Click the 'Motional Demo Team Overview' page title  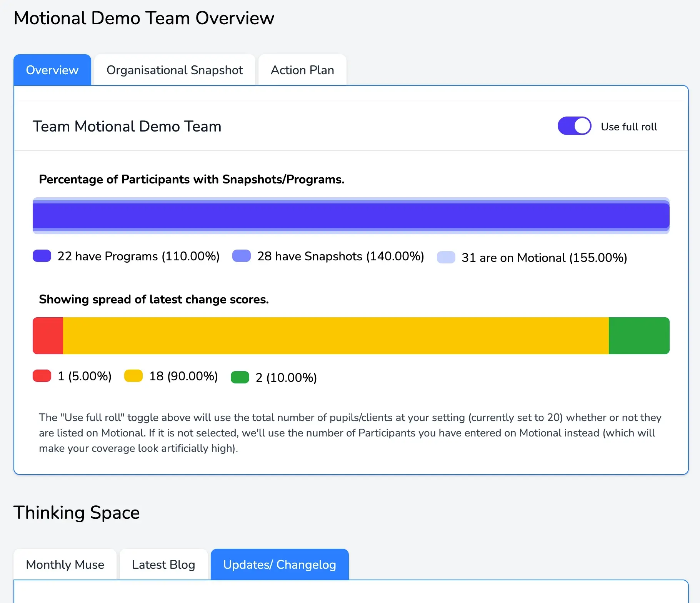pos(144,18)
